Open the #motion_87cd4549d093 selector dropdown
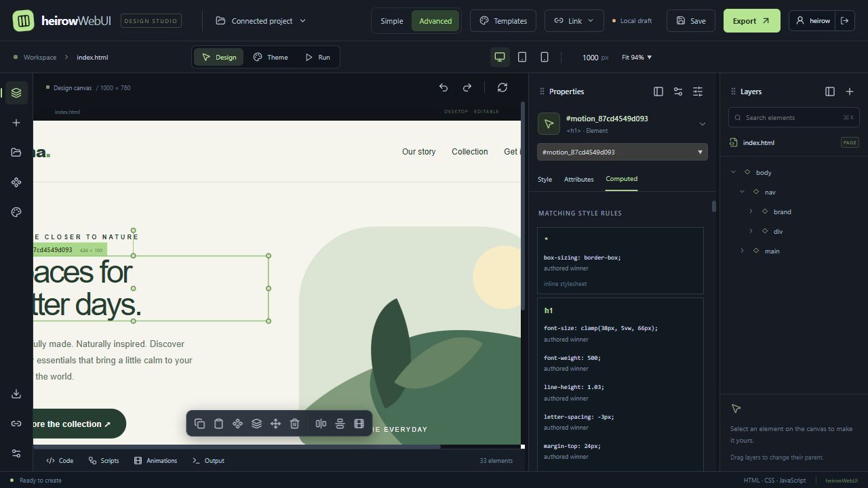 (x=623, y=152)
